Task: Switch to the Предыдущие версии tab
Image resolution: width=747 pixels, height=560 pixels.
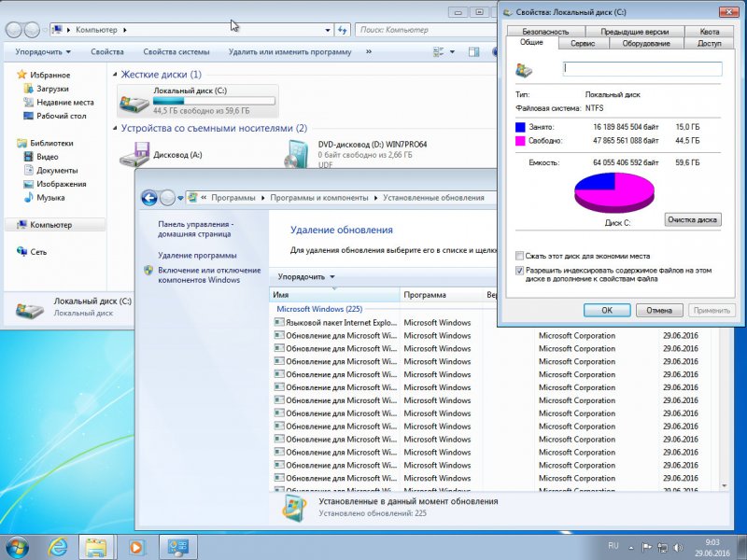Action: [x=635, y=32]
